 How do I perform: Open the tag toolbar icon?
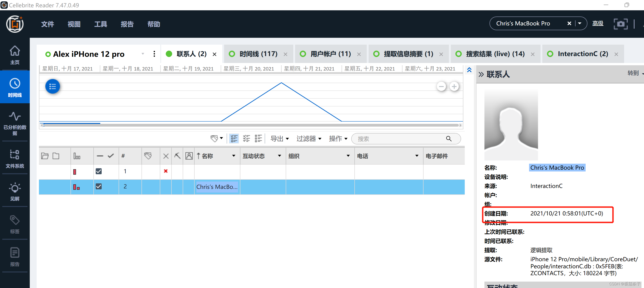point(217,139)
